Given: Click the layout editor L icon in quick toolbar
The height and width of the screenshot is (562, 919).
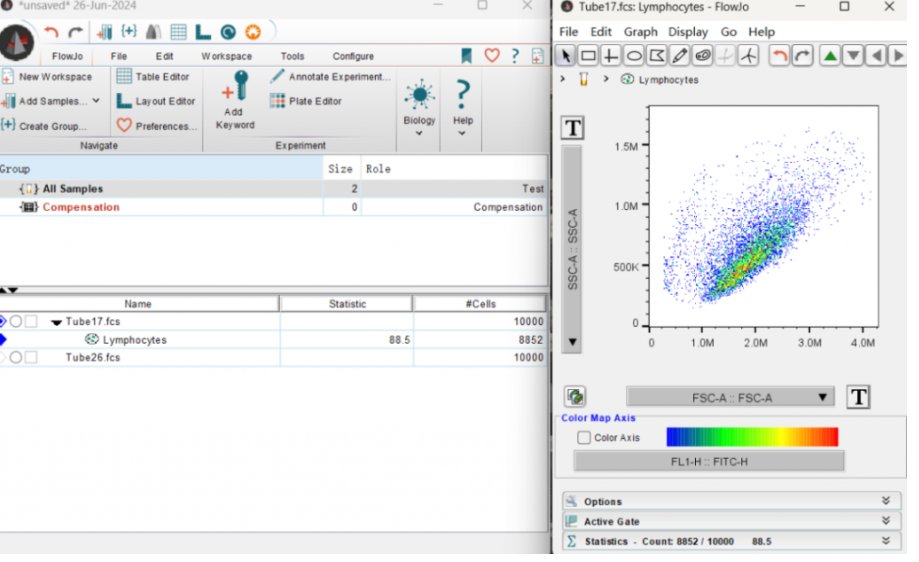Looking at the screenshot, I should (x=203, y=32).
